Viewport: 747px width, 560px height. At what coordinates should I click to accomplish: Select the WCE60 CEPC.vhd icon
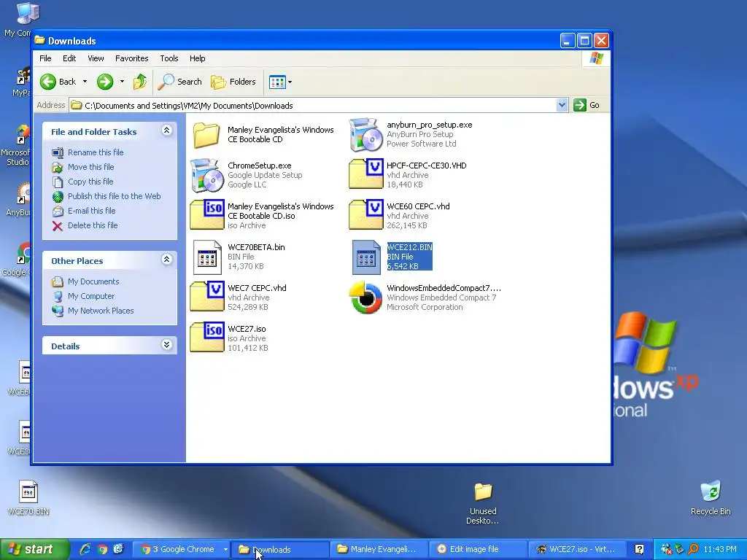coord(366,215)
